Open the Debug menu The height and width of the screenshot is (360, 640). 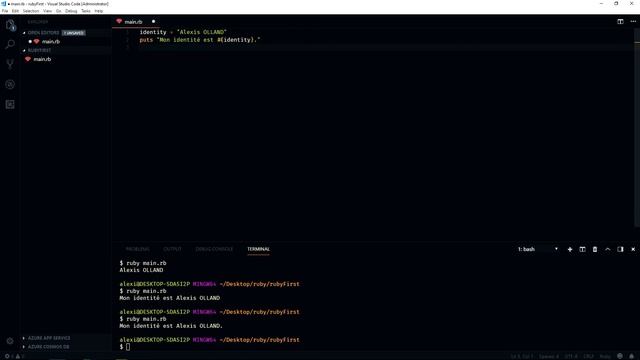pyautogui.click(x=71, y=11)
